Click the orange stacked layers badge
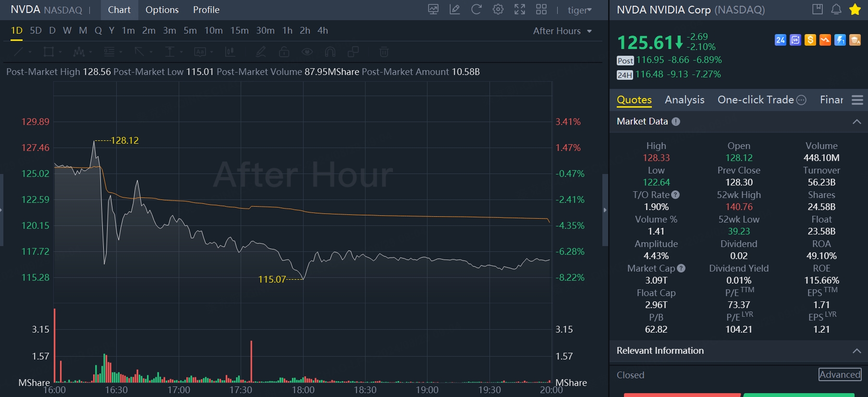 point(855,40)
